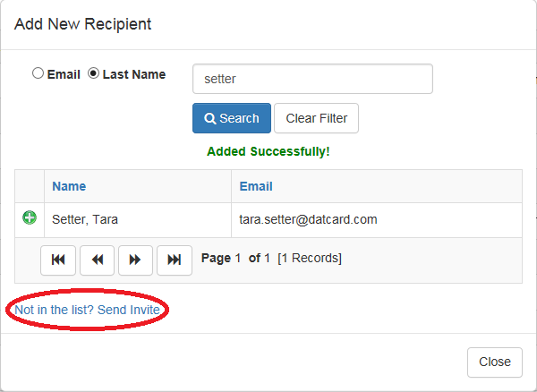Click the Clear Filter button

tap(317, 118)
